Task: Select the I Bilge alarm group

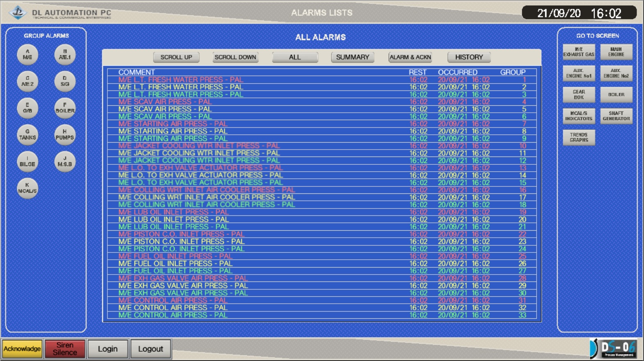Action: point(27,161)
